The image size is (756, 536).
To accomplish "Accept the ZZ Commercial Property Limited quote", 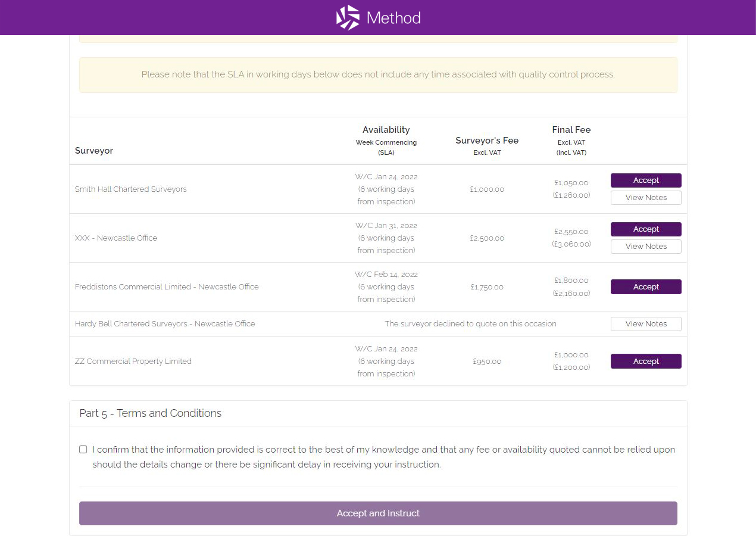I will click(646, 362).
